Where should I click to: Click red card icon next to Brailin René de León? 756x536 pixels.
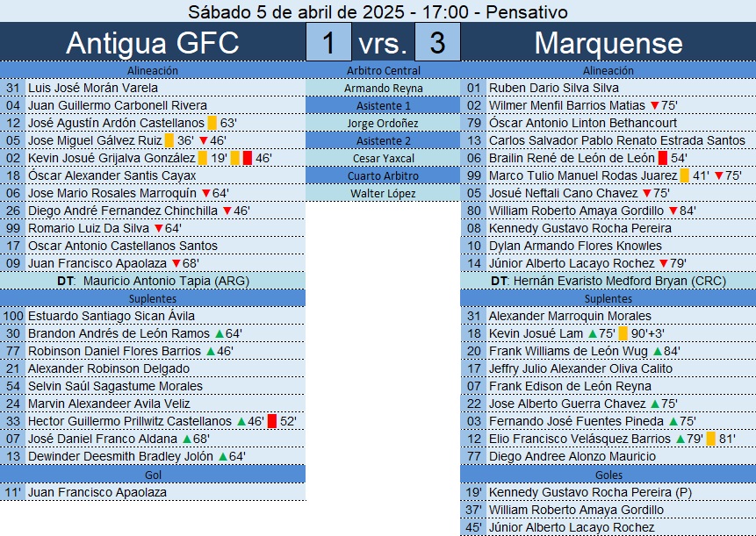pos(663,158)
